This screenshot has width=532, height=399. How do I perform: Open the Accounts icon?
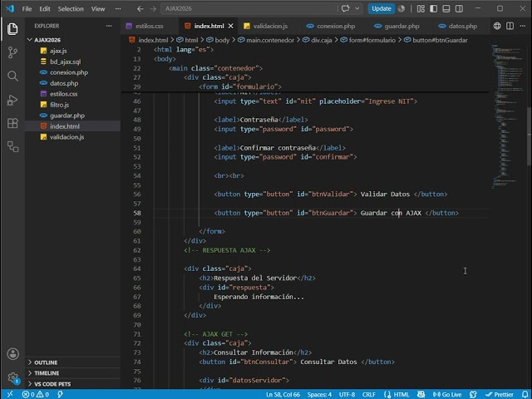pyautogui.click(x=13, y=354)
